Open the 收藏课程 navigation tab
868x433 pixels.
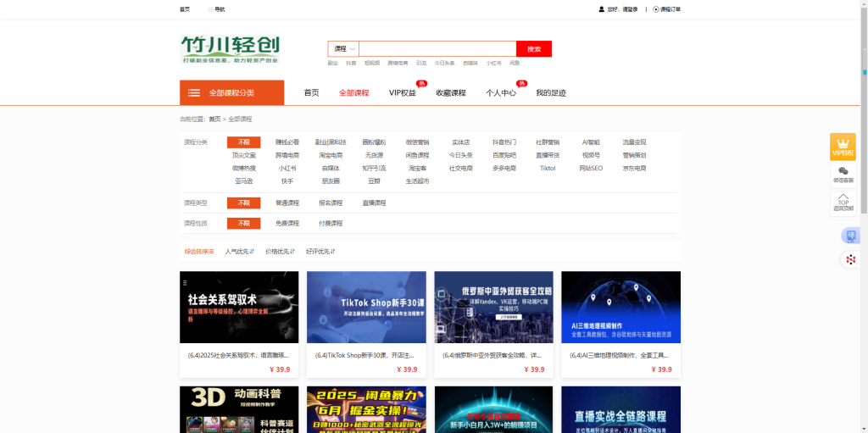click(x=451, y=93)
